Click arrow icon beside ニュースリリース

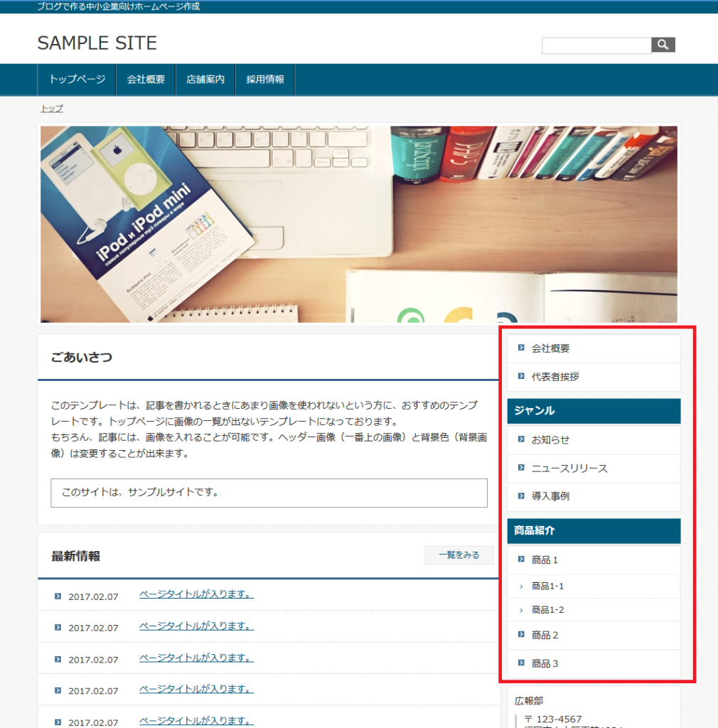pos(521,468)
